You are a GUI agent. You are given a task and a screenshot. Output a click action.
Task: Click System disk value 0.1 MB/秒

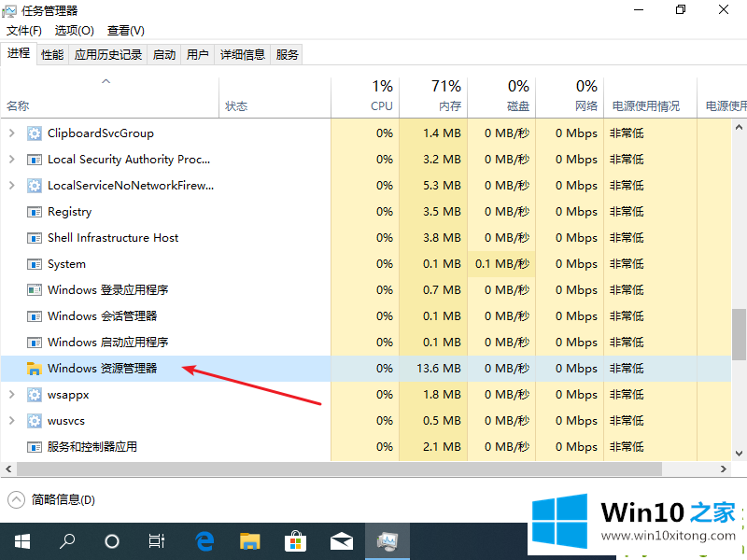502,264
